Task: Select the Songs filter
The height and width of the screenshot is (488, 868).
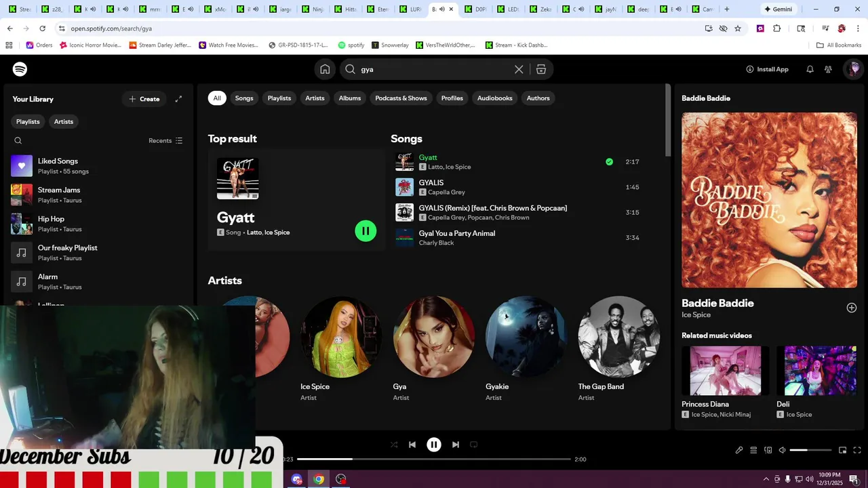Action: click(x=244, y=98)
